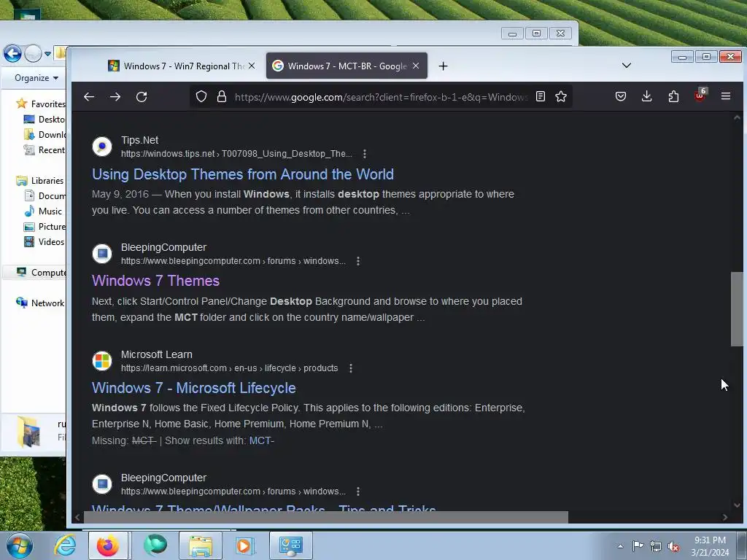The width and height of the screenshot is (747, 560).
Task: Go back in the Explorer window
Action: tap(12, 53)
